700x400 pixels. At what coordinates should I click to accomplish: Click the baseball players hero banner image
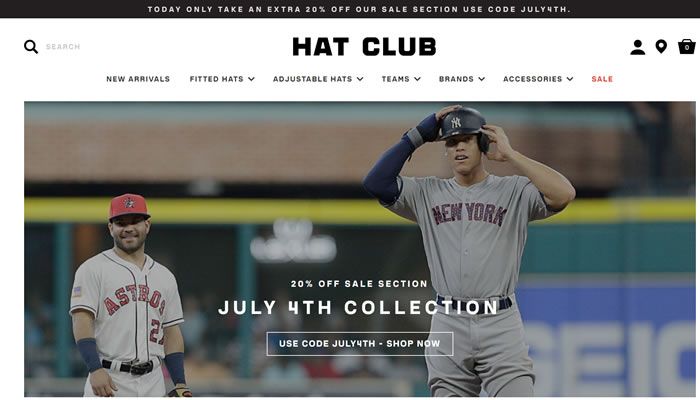coord(360,249)
